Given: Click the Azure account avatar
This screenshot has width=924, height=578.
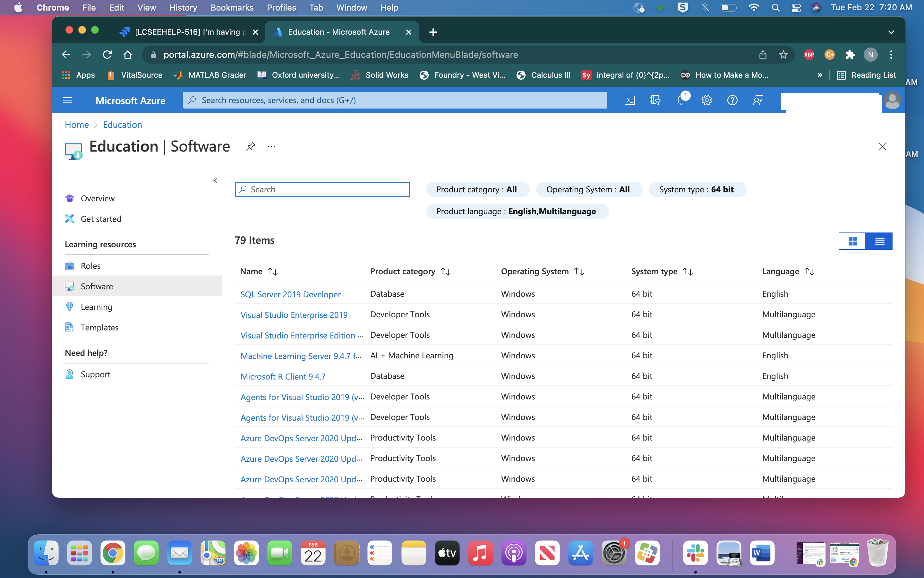Looking at the screenshot, I should pyautogui.click(x=892, y=101).
